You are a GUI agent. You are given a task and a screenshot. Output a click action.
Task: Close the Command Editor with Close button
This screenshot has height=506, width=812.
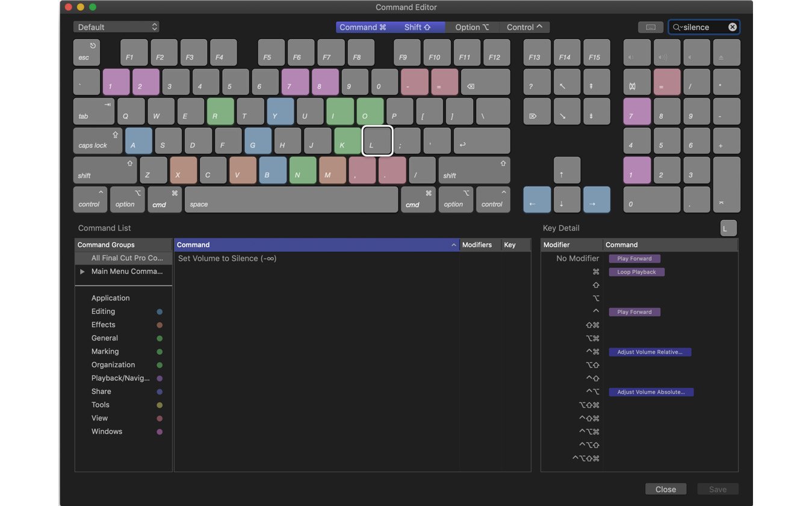[x=665, y=489]
